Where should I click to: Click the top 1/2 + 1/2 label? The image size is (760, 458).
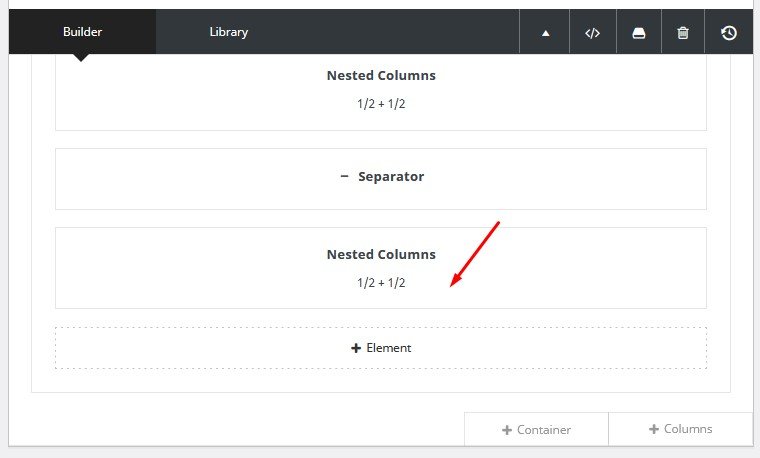pos(381,104)
